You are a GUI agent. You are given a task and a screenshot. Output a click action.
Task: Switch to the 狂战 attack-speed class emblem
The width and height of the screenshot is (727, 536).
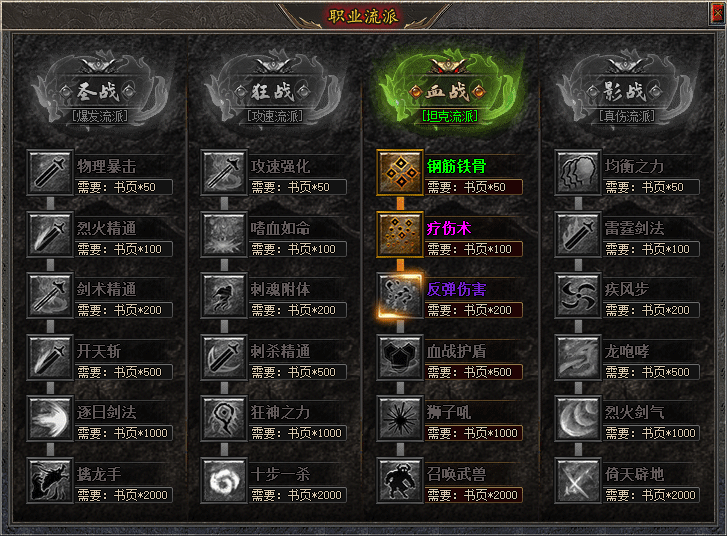pos(274,91)
